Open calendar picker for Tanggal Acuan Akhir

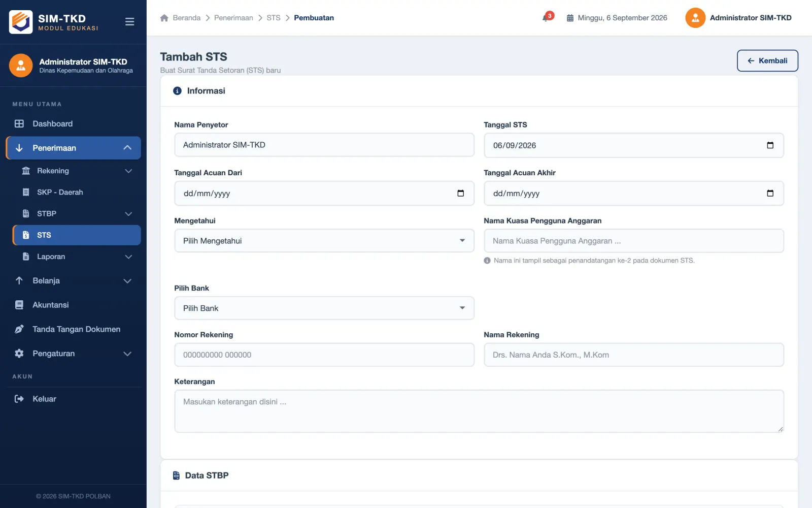(x=770, y=193)
